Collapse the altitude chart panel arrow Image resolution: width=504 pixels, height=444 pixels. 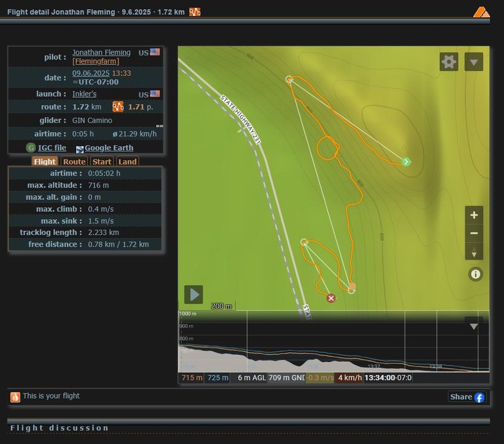pyautogui.click(x=473, y=327)
